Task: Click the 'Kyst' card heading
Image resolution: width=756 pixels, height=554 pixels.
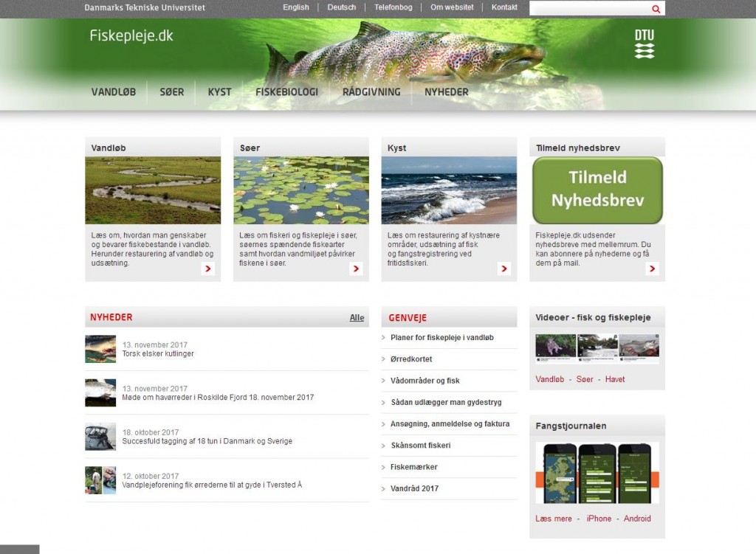Action: click(x=396, y=148)
